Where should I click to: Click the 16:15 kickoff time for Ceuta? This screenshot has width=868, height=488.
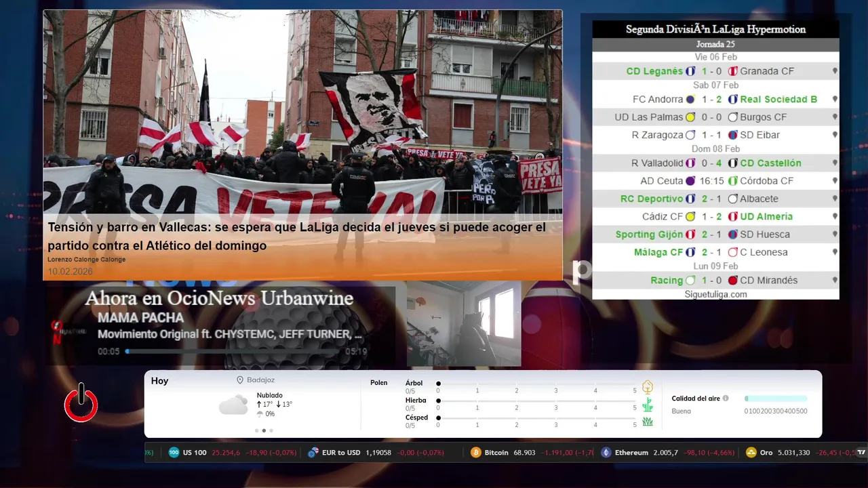(712, 181)
